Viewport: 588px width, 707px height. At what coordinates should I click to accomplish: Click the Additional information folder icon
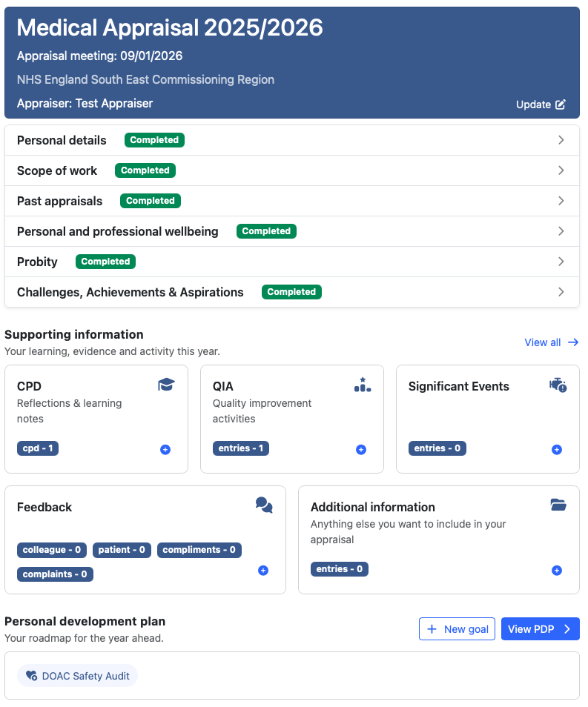pos(558,505)
